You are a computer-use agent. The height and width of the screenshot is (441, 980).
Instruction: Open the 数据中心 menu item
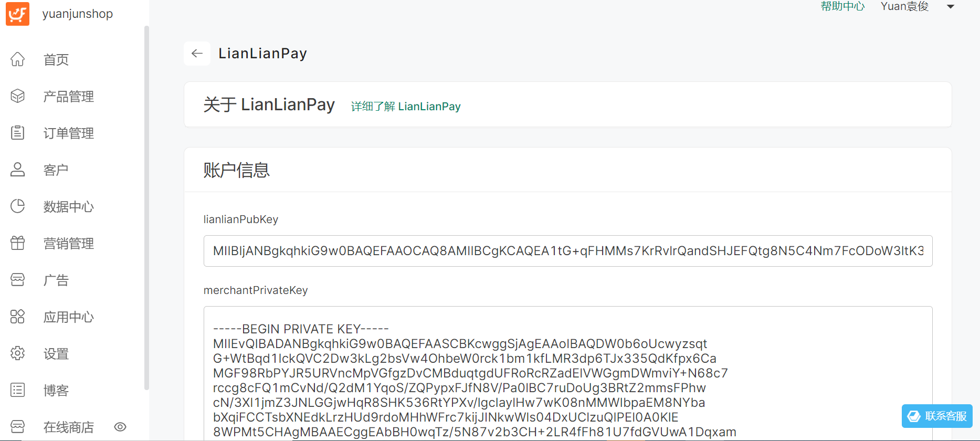tap(69, 206)
